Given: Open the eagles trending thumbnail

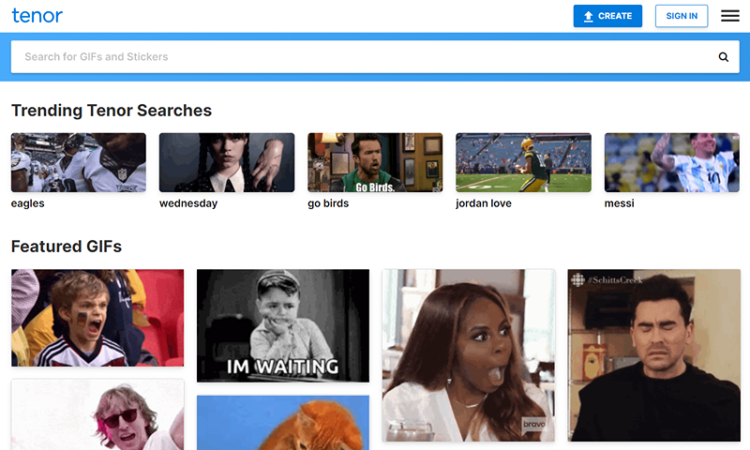Looking at the screenshot, I should pyautogui.click(x=78, y=163).
